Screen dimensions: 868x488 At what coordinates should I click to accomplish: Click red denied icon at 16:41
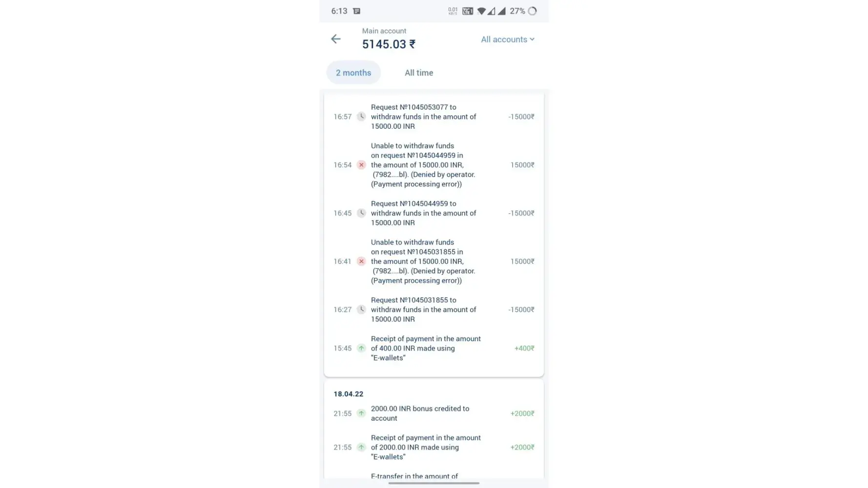(361, 262)
